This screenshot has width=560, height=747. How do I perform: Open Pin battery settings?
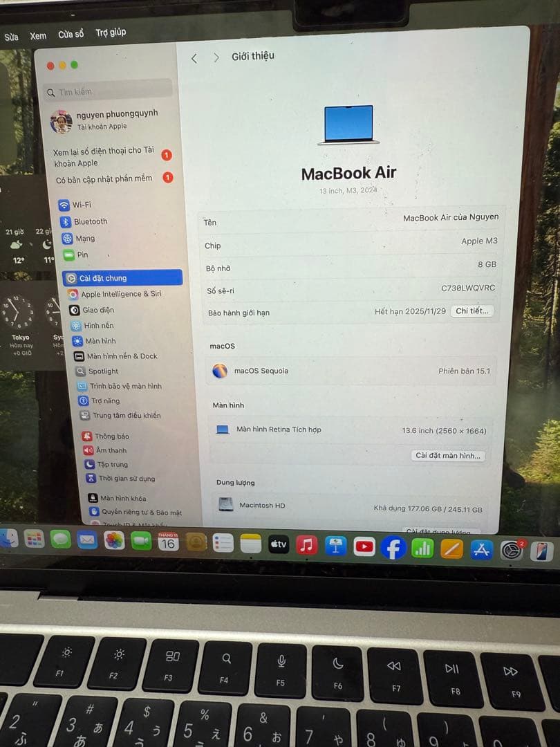click(x=79, y=255)
